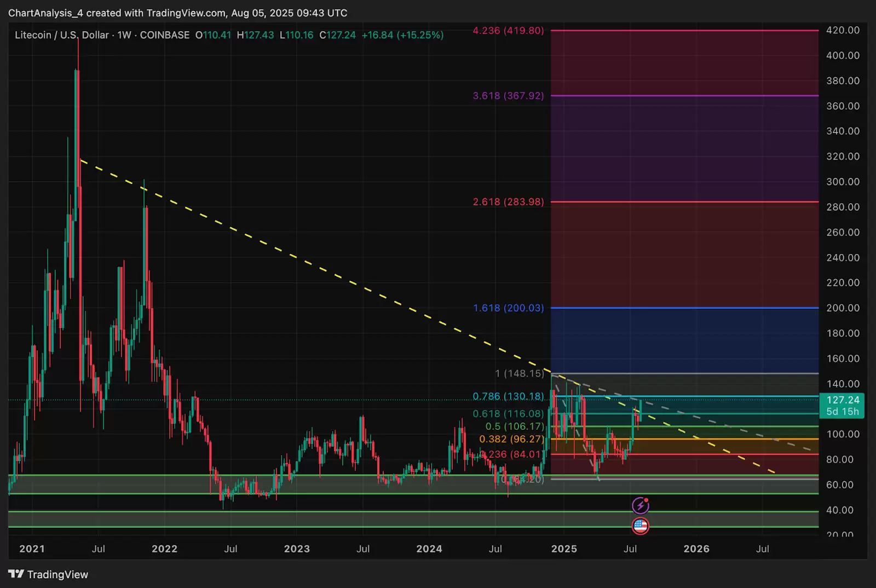Viewport: 876px width, 588px height.
Task: Click the blue Fibonacci zone above 148.15
Action: click(684, 341)
